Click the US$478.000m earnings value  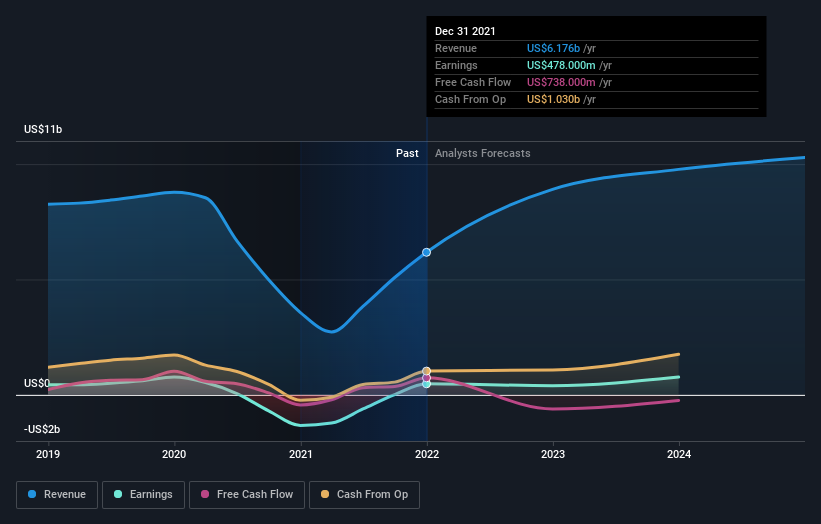click(x=561, y=65)
